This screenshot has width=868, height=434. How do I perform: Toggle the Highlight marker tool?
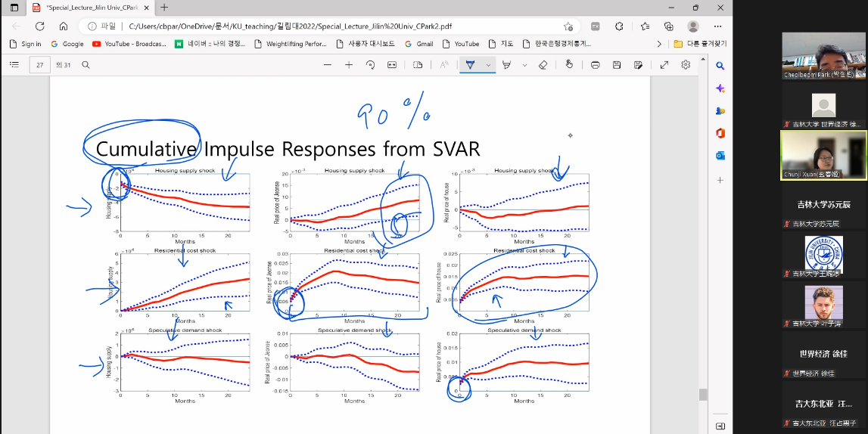tap(507, 65)
